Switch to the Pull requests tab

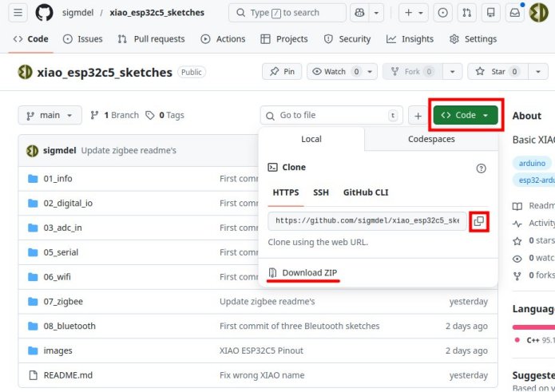tap(152, 39)
